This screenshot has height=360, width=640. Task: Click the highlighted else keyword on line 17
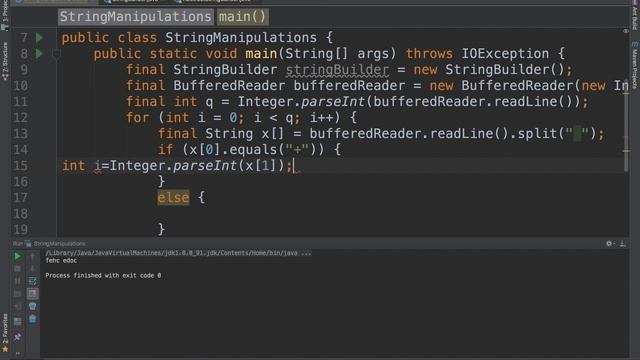pyautogui.click(x=173, y=198)
